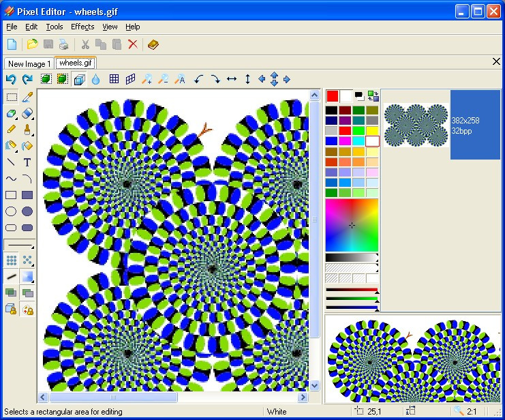This screenshot has width=505, height=420.
Task: Open the View menu
Action: pos(110,27)
